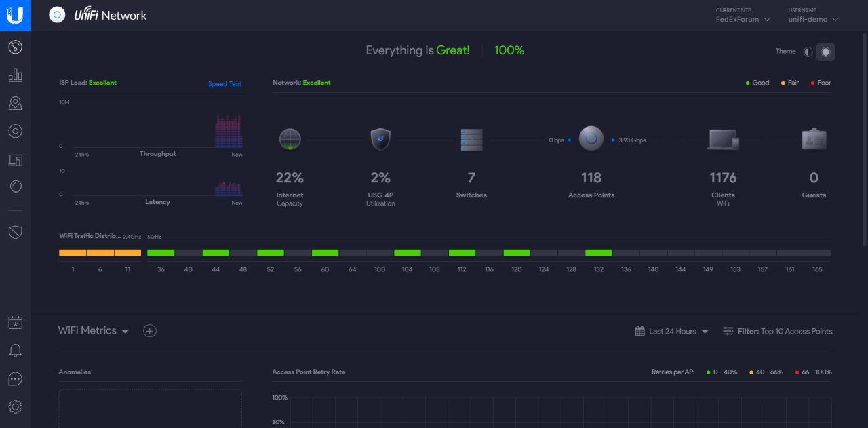868x428 pixels.
Task: Click the Good legend entry
Action: tap(757, 83)
